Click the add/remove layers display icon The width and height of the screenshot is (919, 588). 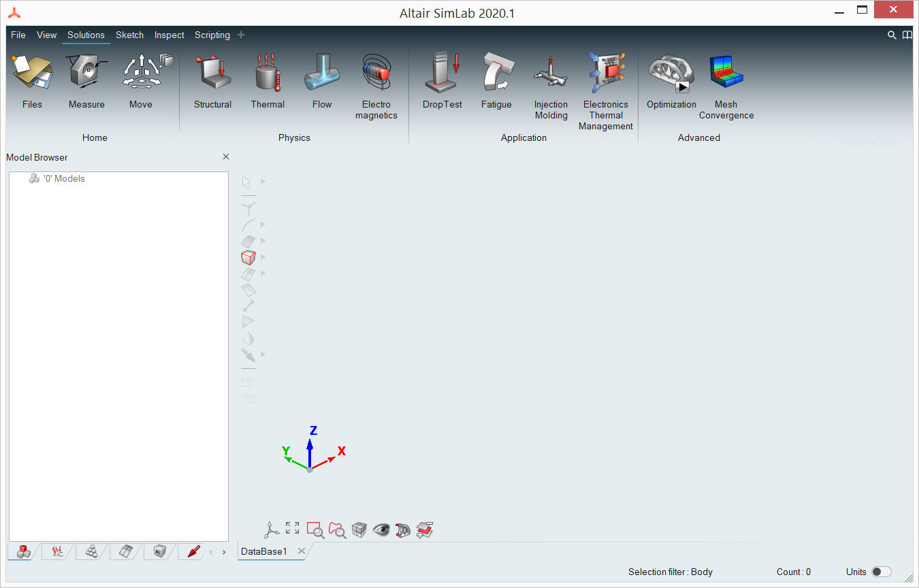pos(425,529)
